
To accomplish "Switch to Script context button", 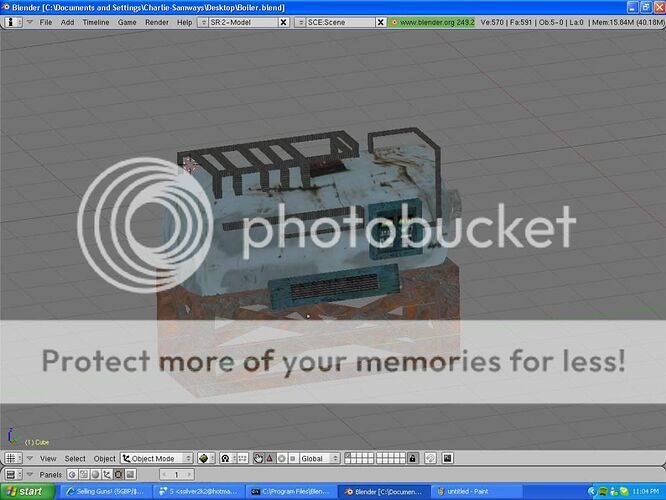I will pos(84,474).
